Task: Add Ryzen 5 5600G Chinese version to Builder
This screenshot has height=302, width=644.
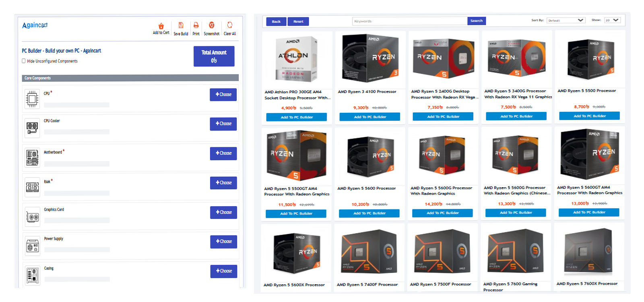Action: (516, 212)
